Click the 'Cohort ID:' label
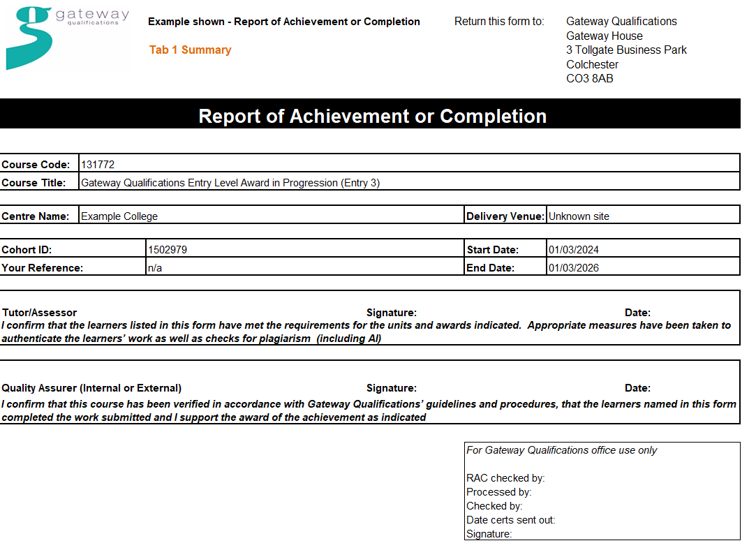756x557 pixels. pyautogui.click(x=27, y=250)
